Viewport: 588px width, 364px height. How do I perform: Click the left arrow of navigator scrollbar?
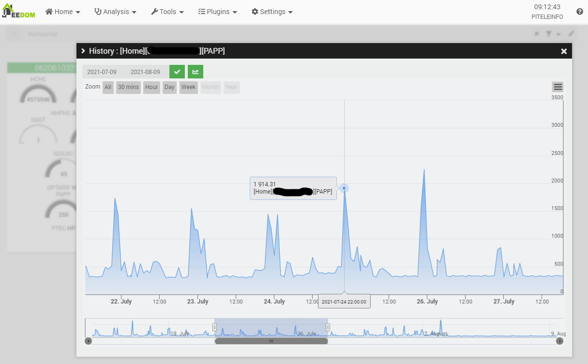(88, 341)
